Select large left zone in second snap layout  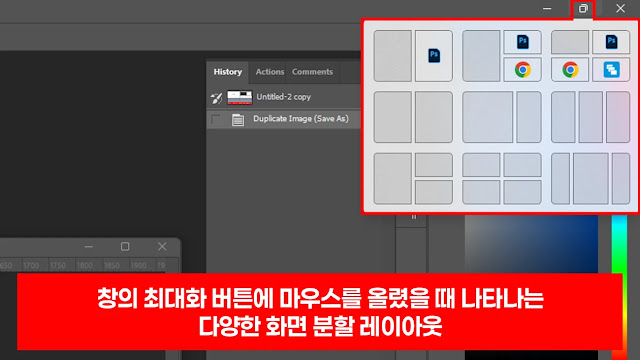[x=481, y=56]
